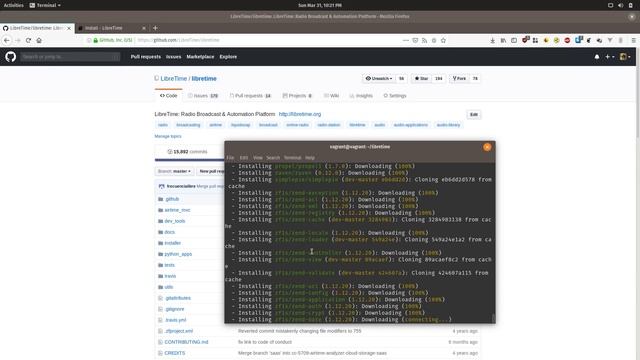
Task: Click Explore in GitHub header
Action: 228,57
